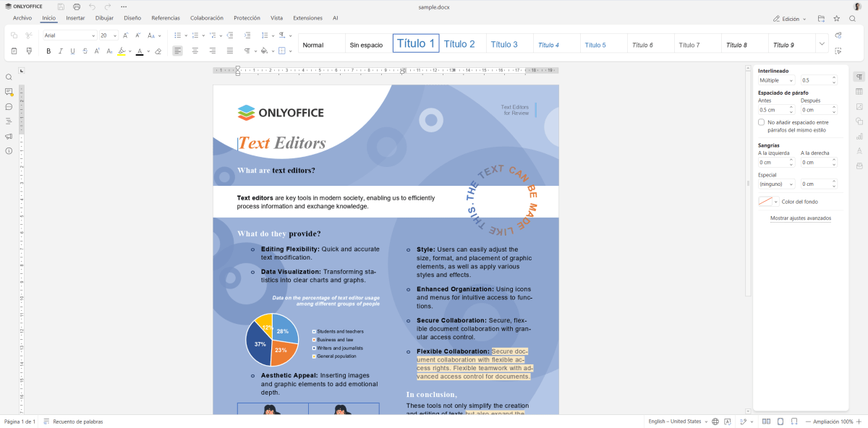868x428 pixels.
Task: Toggle italic formatting
Action: tap(61, 51)
